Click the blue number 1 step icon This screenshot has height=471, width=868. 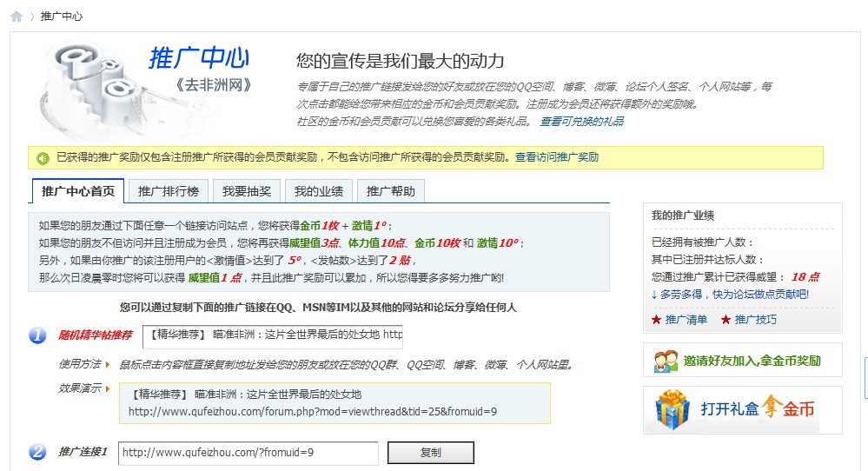pos(37,335)
